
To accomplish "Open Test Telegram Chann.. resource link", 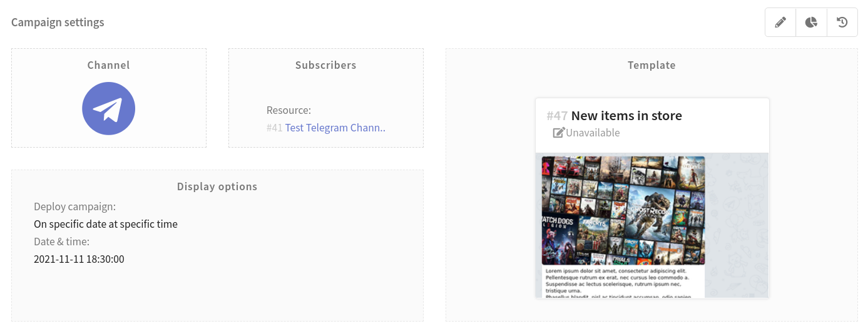I will click(x=335, y=128).
